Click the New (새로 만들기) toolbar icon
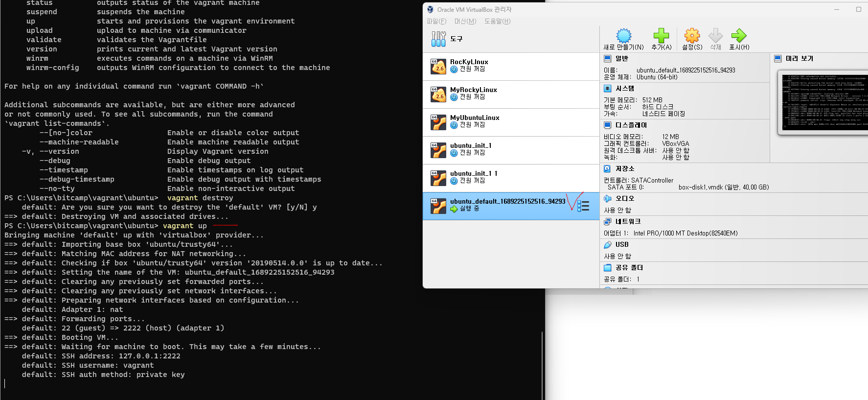Image resolution: width=868 pixels, height=400 pixels. [623, 36]
